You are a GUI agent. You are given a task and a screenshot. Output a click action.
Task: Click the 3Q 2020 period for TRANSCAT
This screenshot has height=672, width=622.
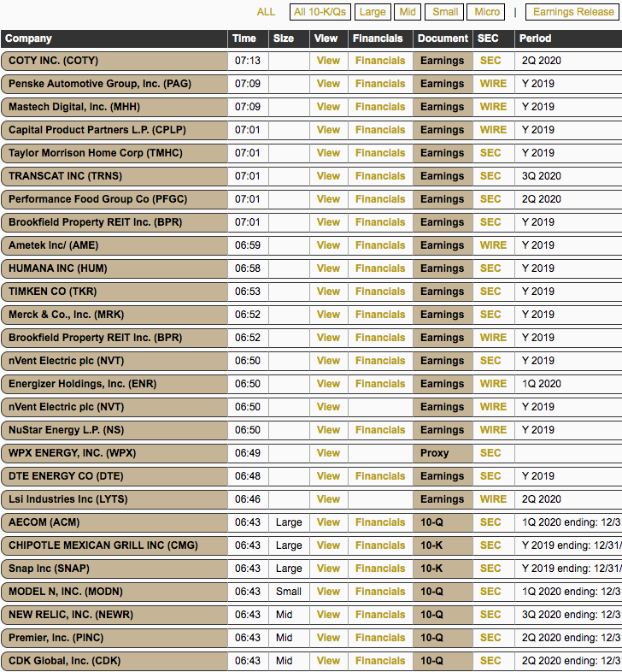tap(541, 176)
